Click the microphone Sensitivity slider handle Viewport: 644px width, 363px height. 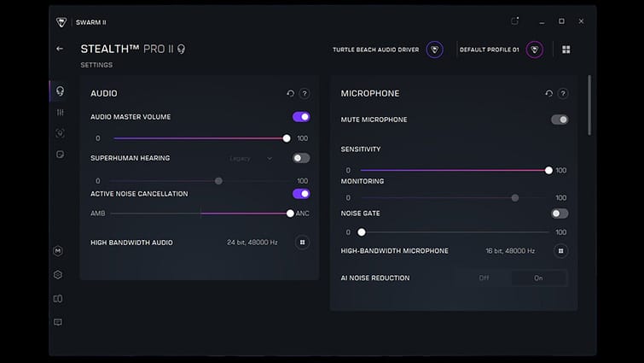[548, 170]
